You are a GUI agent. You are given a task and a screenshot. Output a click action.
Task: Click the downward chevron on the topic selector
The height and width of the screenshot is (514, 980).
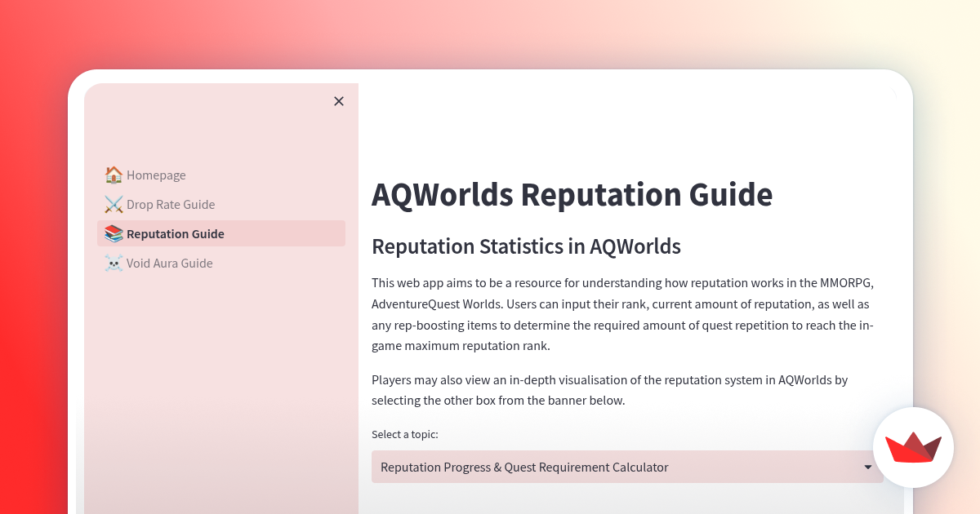867,467
